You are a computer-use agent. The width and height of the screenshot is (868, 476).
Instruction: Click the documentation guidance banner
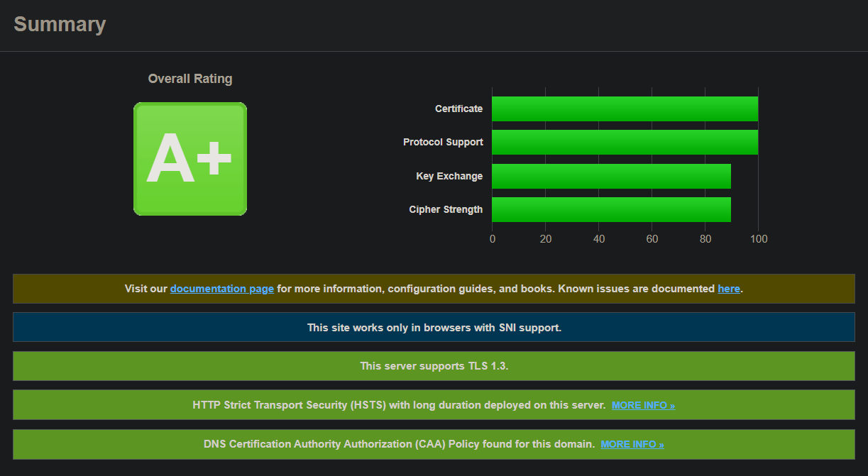pyautogui.click(x=434, y=288)
